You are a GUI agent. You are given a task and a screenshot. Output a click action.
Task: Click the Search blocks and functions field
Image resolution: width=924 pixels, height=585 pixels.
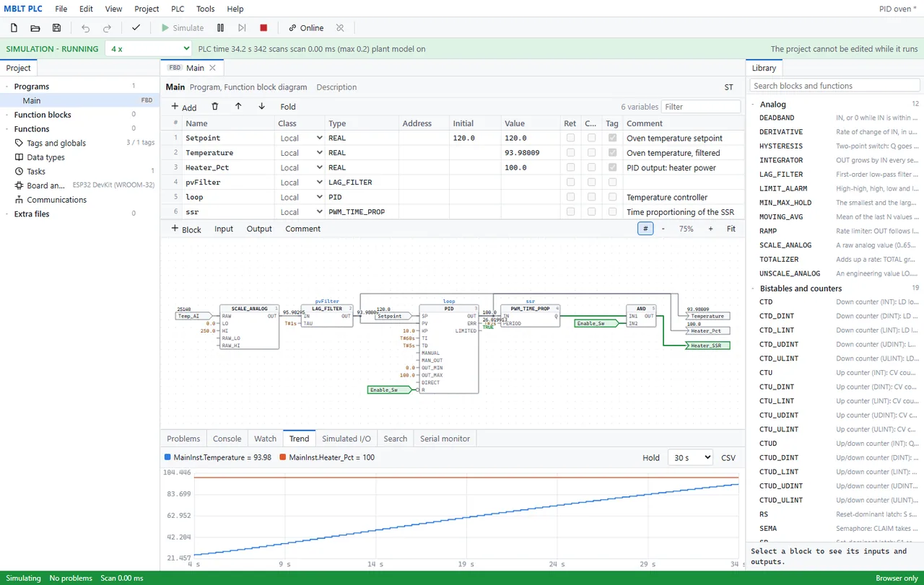[x=834, y=86]
